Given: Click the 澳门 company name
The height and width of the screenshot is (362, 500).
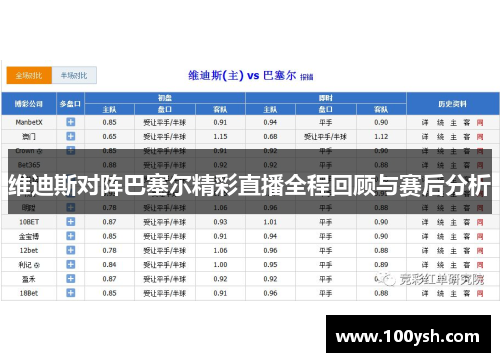Looking at the screenshot, I should pos(29,137).
